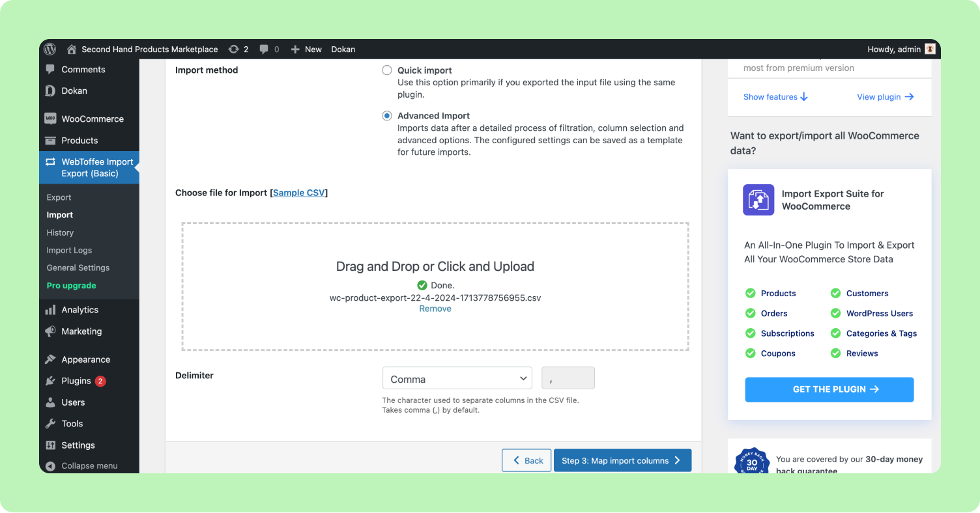Click the updates icon showing 2 pending
This screenshot has height=513, width=980.
tap(233, 49)
